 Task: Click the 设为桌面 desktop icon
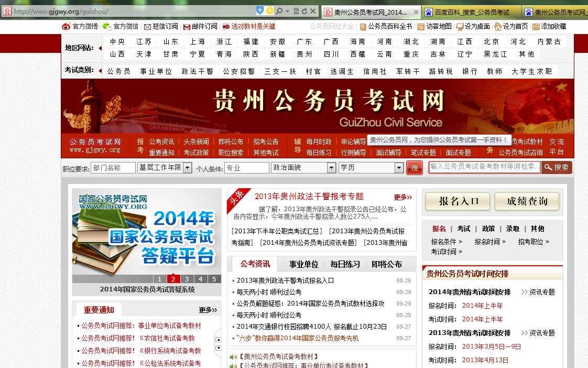pos(460,27)
